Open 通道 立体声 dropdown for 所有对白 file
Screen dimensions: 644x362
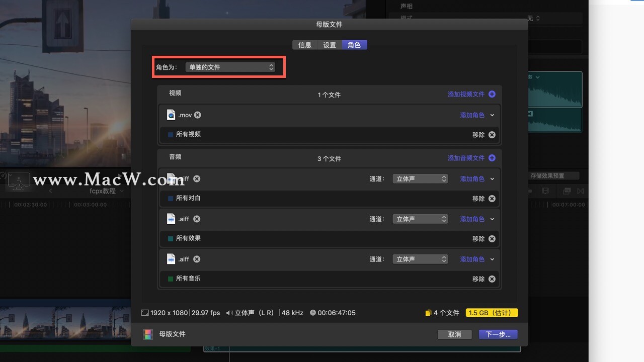pos(420,178)
